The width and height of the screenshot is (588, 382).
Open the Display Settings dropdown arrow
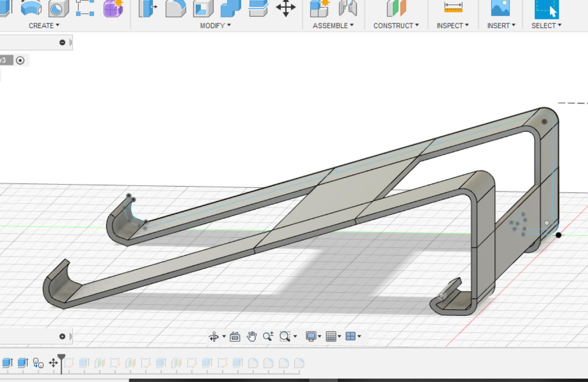319,336
